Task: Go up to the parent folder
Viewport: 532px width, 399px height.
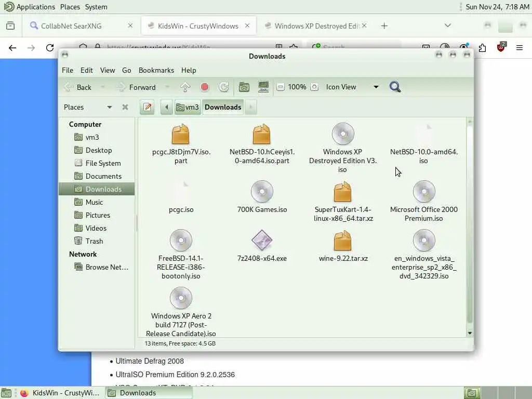Action: 185,87
